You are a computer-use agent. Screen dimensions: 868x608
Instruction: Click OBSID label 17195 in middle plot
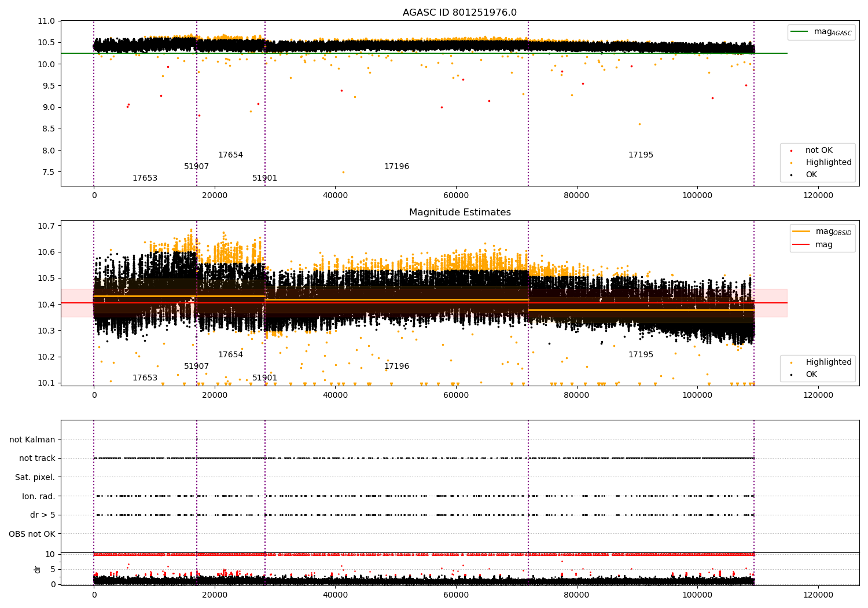click(x=641, y=355)
